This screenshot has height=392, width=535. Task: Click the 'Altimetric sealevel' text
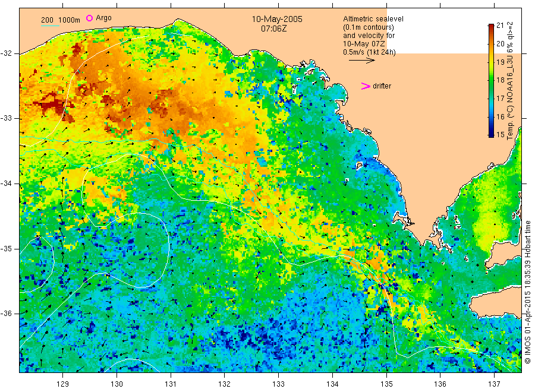coord(373,19)
